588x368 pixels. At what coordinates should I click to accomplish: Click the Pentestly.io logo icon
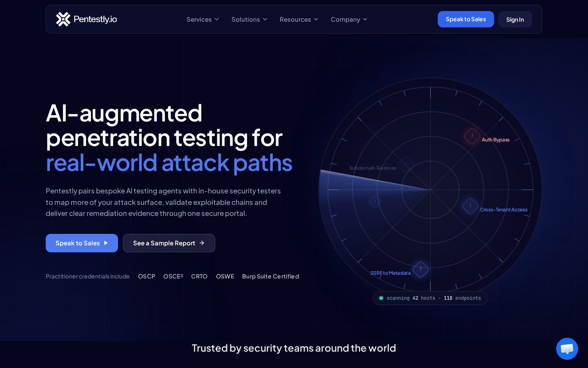[x=63, y=19]
